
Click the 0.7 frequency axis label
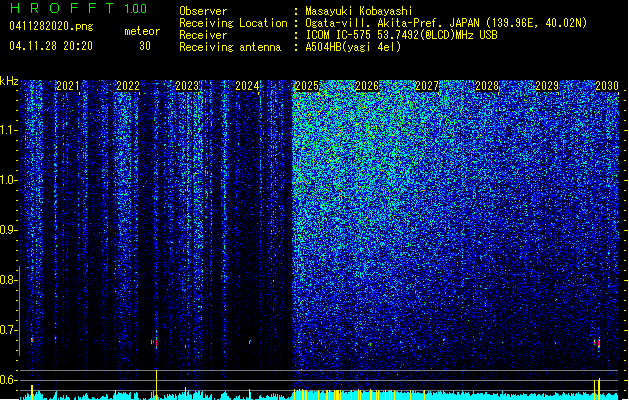9,330
